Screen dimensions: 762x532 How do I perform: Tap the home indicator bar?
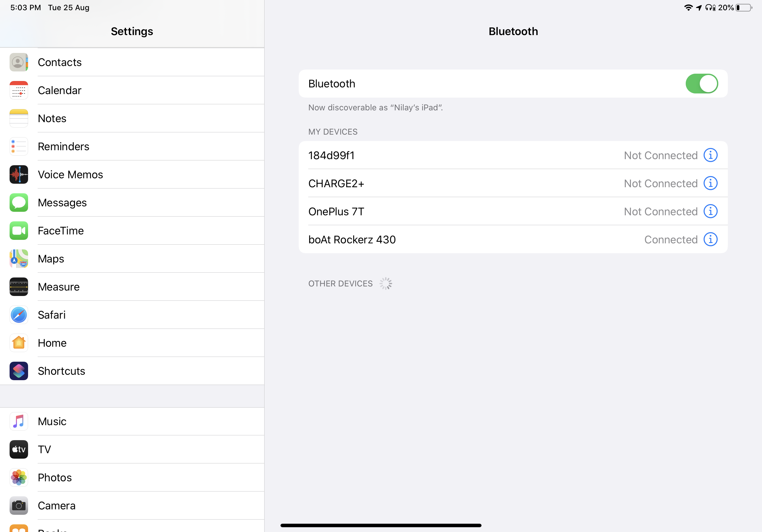click(x=381, y=525)
